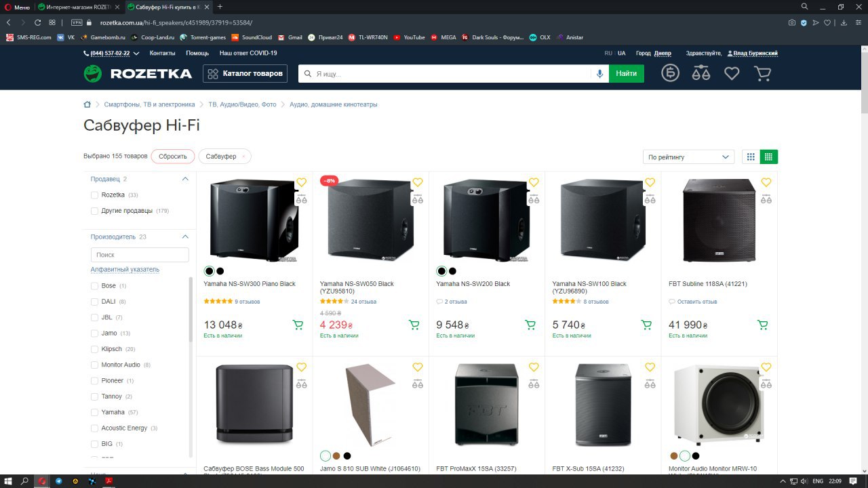Open the comparison scales icon in header

pos(701,73)
